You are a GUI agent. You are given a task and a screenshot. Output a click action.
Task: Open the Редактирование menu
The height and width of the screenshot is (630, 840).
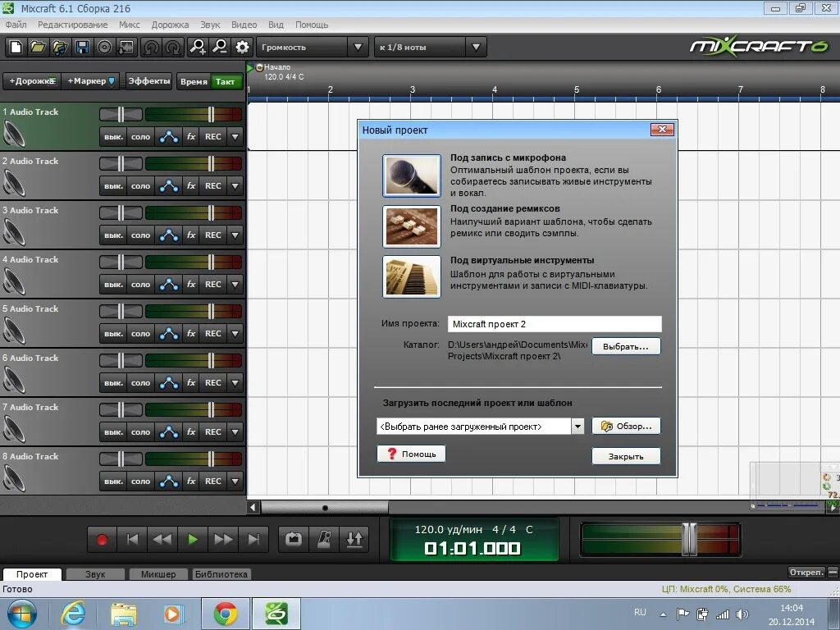pos(73,25)
